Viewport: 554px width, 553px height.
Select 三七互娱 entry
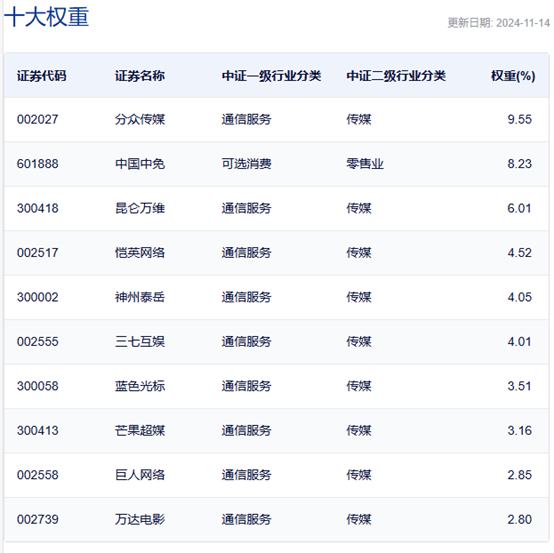point(140,342)
